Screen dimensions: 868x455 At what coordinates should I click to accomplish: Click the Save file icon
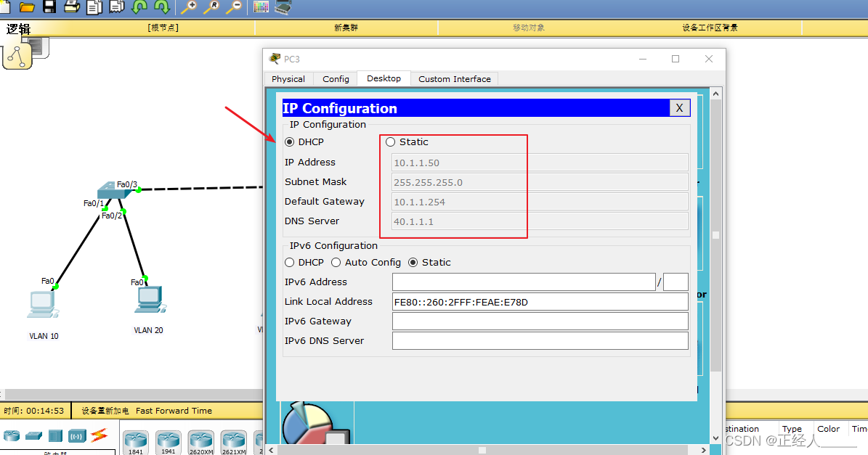(x=49, y=7)
